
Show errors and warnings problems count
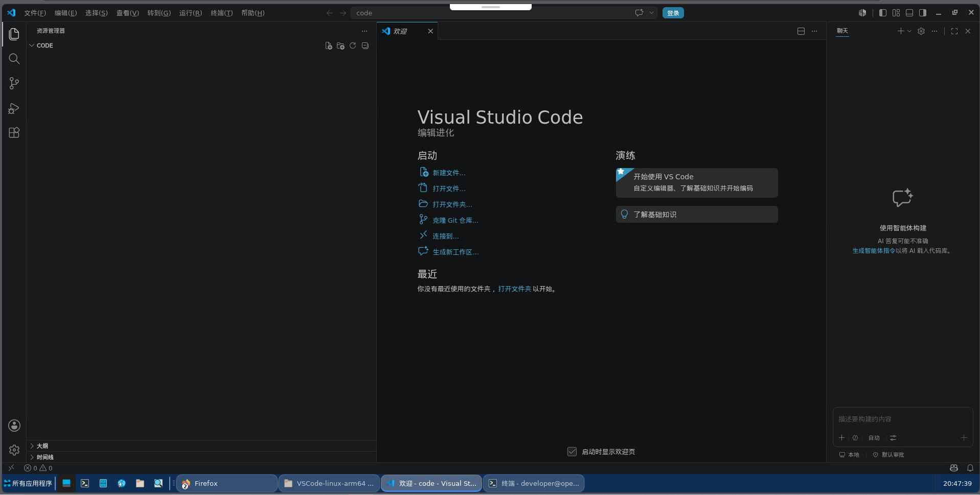[38, 468]
